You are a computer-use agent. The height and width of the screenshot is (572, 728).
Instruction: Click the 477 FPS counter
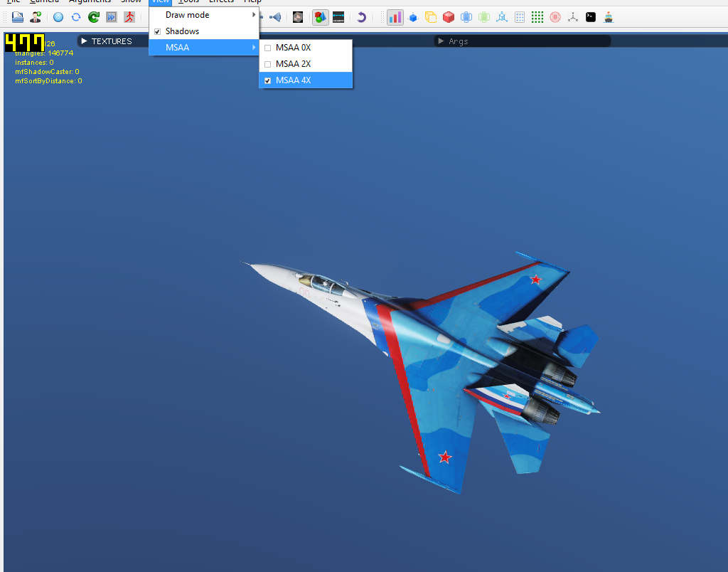coord(25,42)
